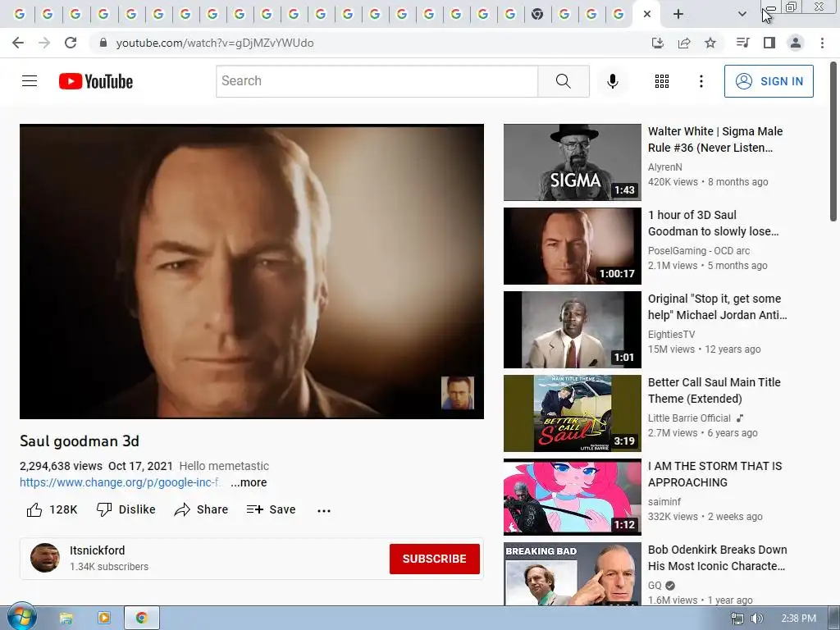This screenshot has height=630, width=840.
Task: Open Bob Odenkirk Breaks Down video title
Action: (x=717, y=558)
